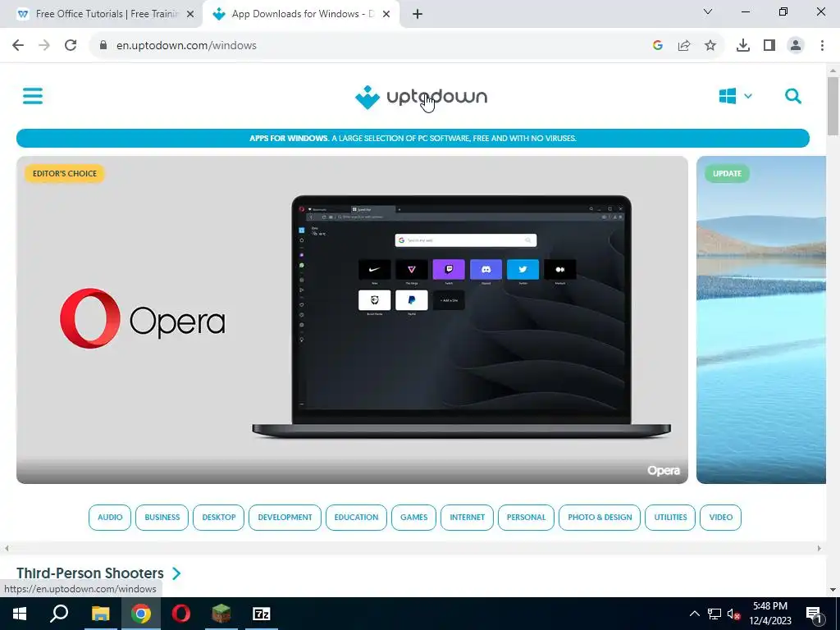Select the Utilities category
Viewport: 840px width, 630px height.
tap(670, 518)
